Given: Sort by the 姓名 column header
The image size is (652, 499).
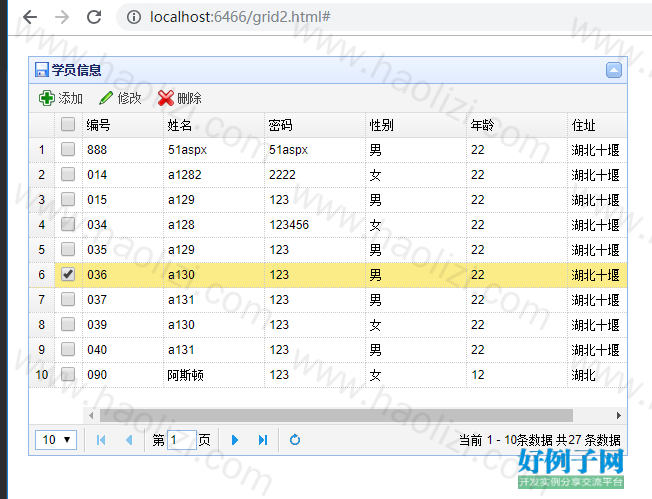Looking at the screenshot, I should point(214,125).
